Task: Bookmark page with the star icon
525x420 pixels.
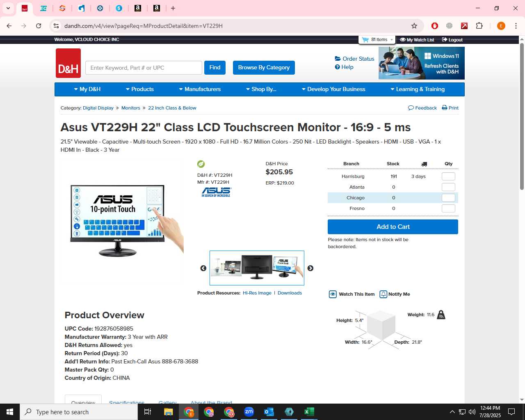Action: point(414,26)
